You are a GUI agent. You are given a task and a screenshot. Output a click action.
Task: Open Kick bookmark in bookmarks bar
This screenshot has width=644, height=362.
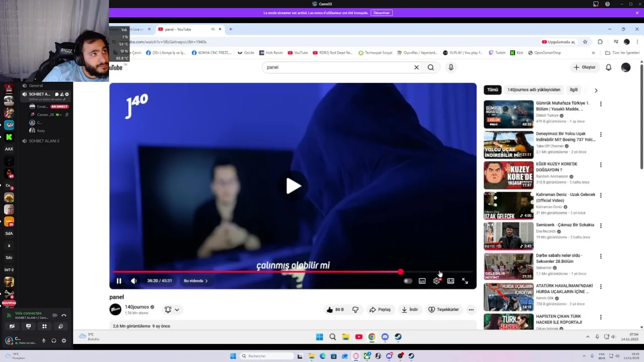tap(517, 53)
